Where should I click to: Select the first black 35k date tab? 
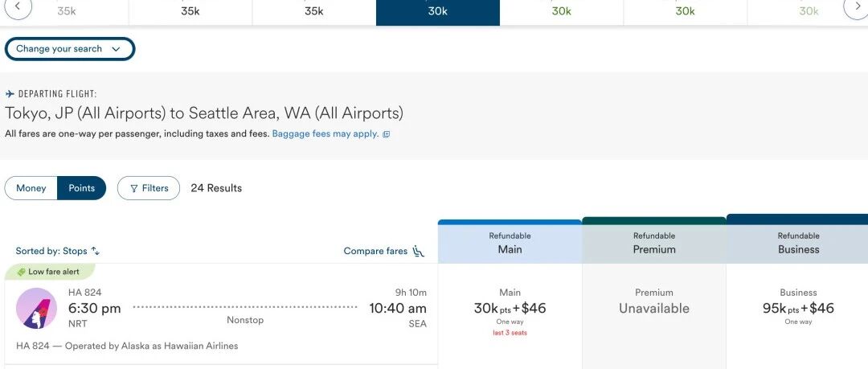click(190, 13)
